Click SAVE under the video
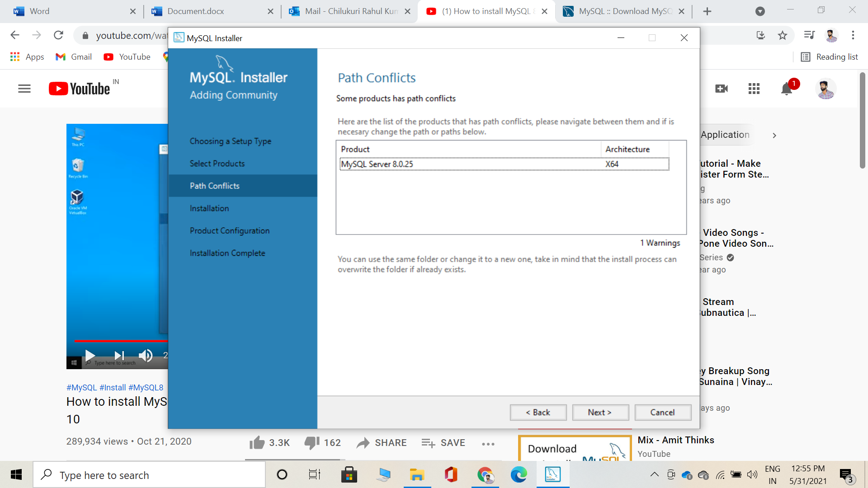The height and width of the screenshot is (488, 868). 443,443
